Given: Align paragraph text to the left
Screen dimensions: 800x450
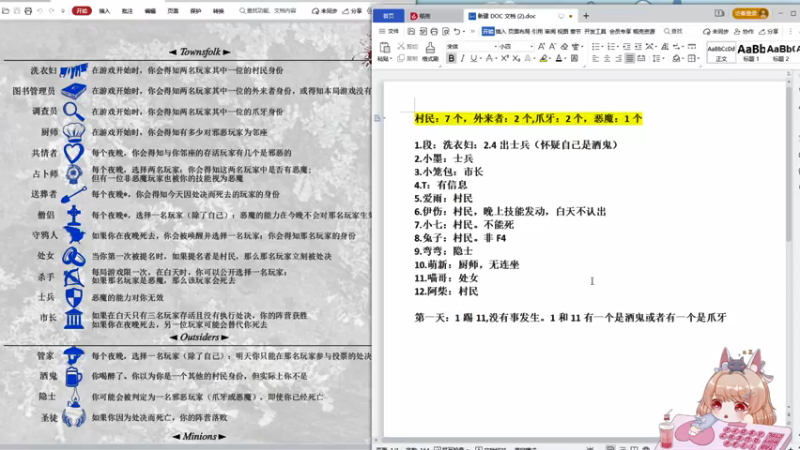Looking at the screenshot, I should pos(595,59).
